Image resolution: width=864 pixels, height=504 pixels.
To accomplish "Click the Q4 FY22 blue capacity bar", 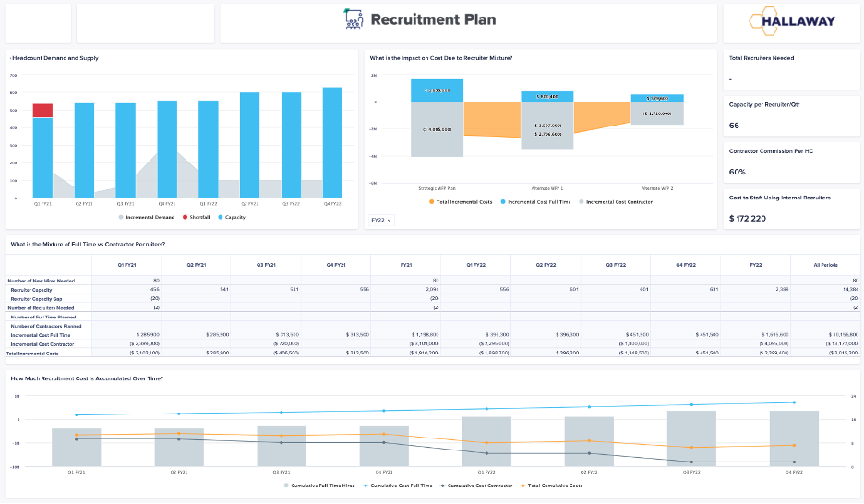I will (x=332, y=142).
